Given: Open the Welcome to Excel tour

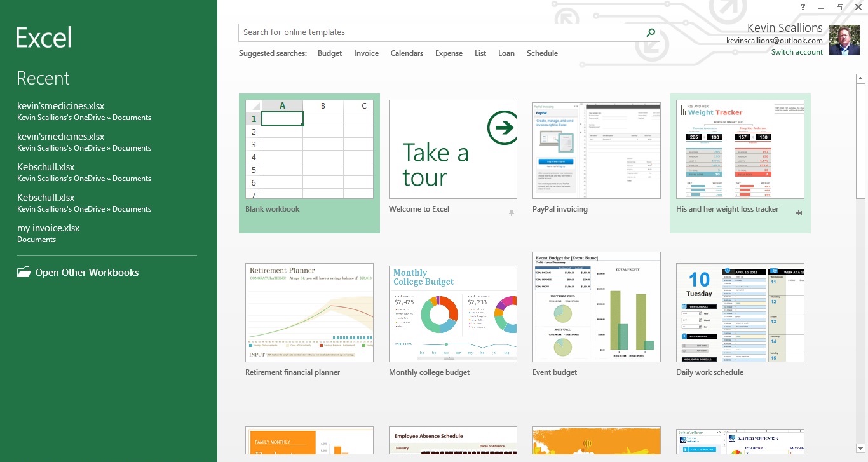Looking at the screenshot, I should click(x=452, y=149).
